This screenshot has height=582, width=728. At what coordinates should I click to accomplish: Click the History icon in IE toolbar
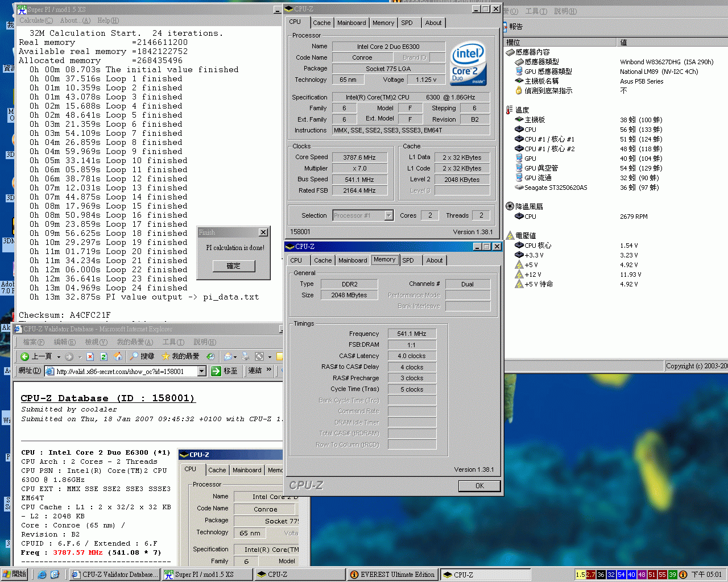[x=210, y=356]
